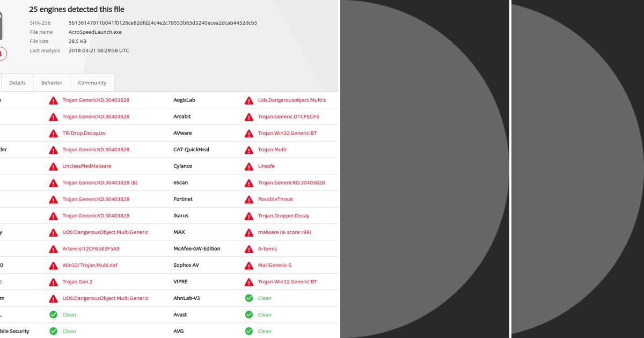644x338 pixels.
Task: Click the Clean checkmark beside AVG
Action: tap(248, 331)
